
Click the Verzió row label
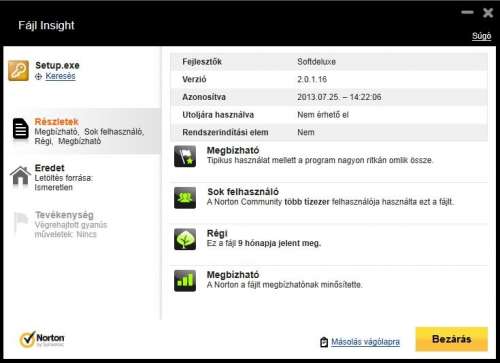point(194,79)
